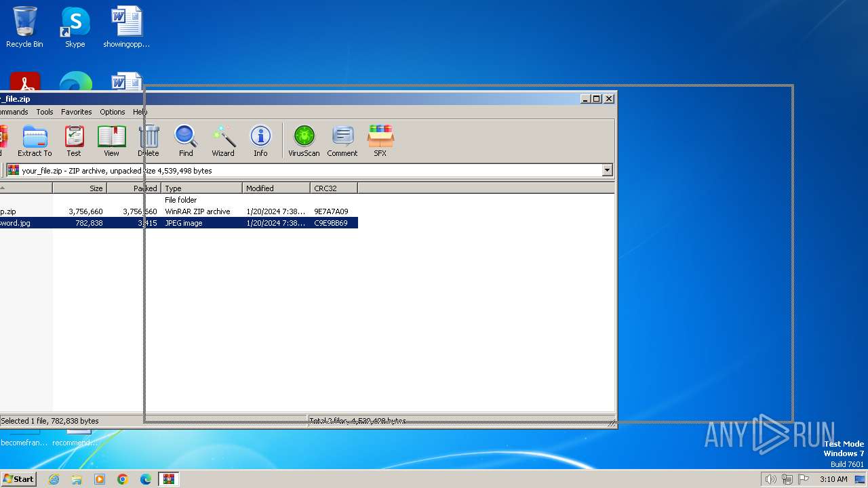Viewport: 868px width, 488px height.
Task: Launch the Wizard tool
Action: [223, 141]
